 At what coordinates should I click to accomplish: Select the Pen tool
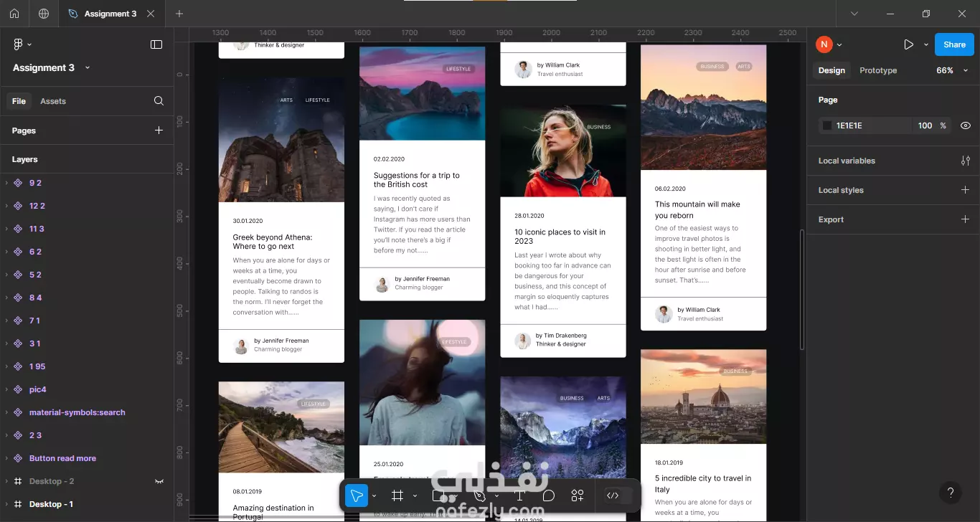tap(480, 495)
